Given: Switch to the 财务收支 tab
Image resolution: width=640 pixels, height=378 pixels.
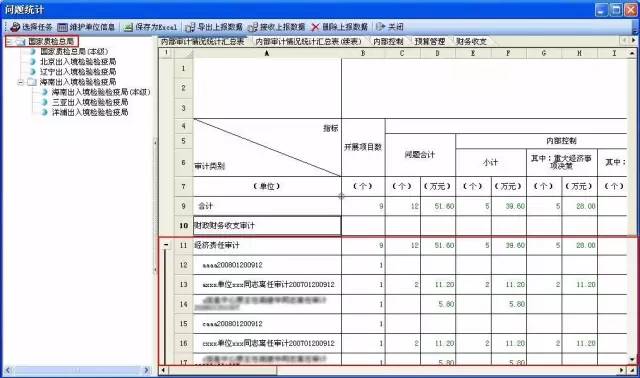Looking at the screenshot, I should click(471, 42).
